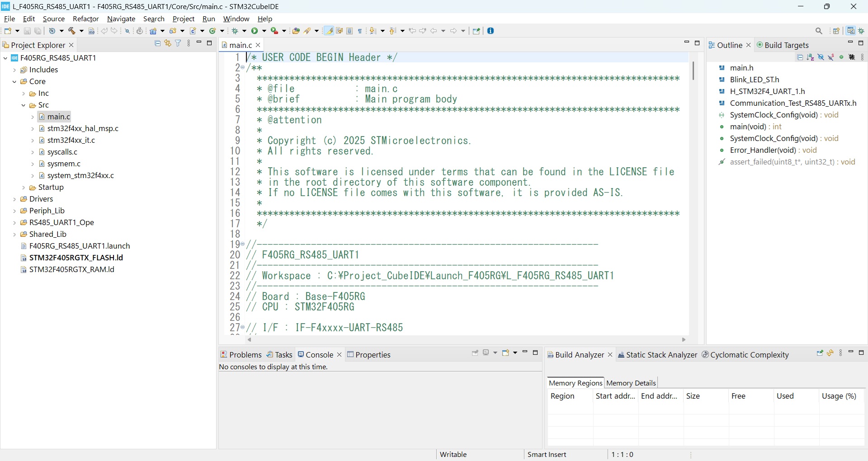The width and height of the screenshot is (868, 461).
Task: Open the File menu
Action: coord(9,19)
